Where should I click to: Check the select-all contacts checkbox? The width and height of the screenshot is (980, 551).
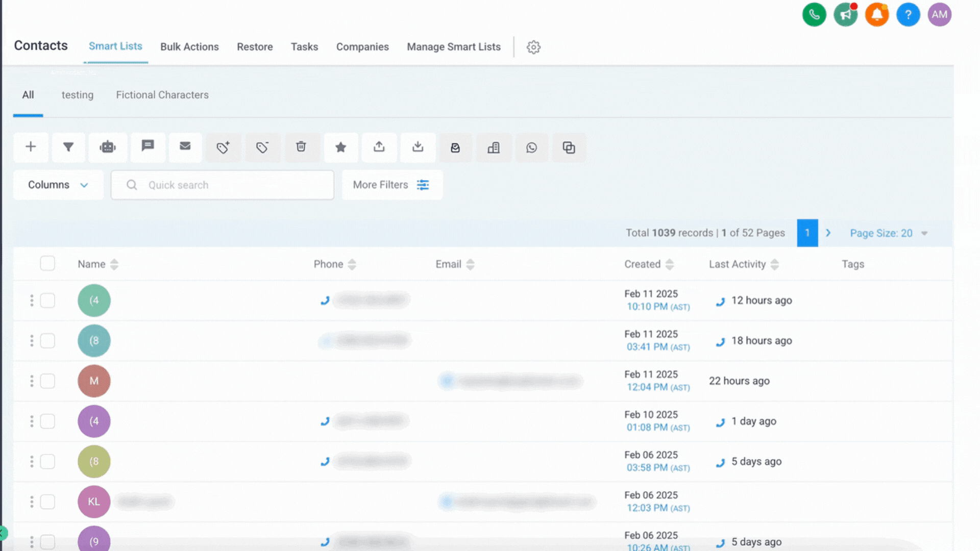47,263
